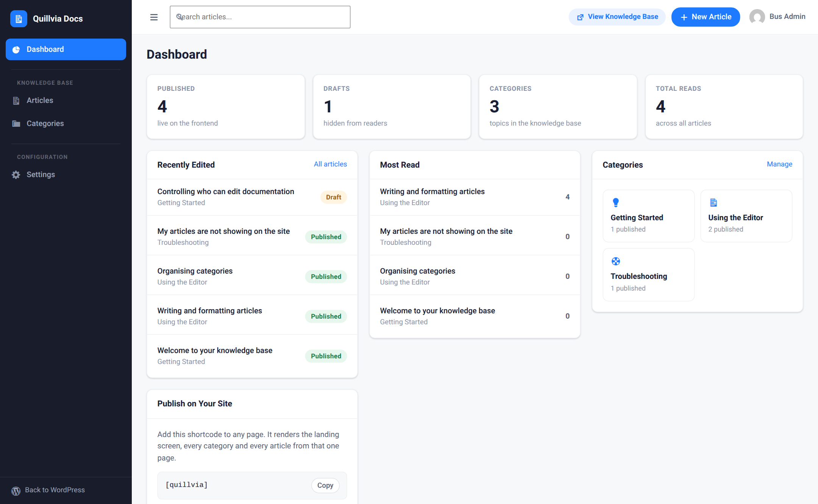Screen dimensions: 818x504
Task: Click the Quillvia Docs title text
Action: pos(58,19)
